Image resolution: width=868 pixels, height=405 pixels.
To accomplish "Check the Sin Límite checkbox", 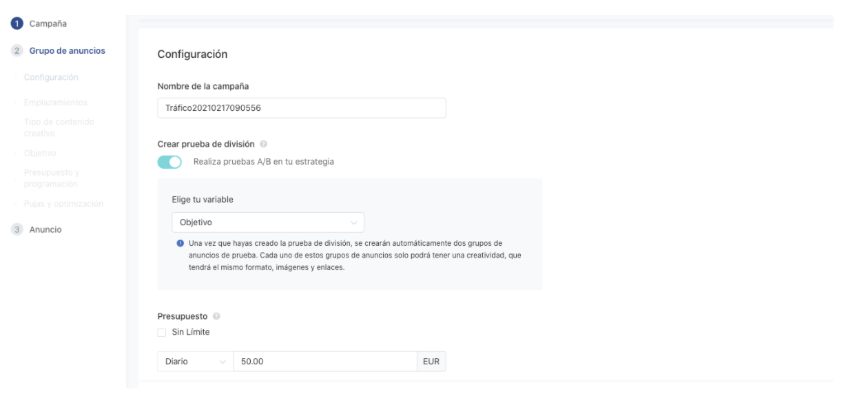I will click(162, 332).
